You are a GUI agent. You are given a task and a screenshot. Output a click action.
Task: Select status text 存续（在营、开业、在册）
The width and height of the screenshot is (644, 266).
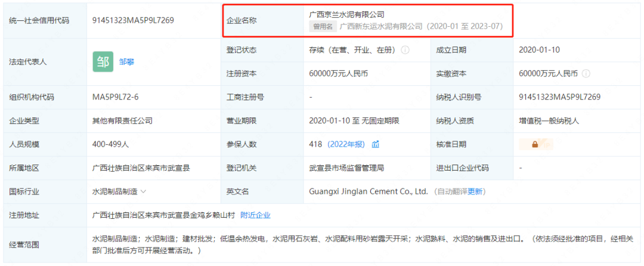pyautogui.click(x=354, y=50)
